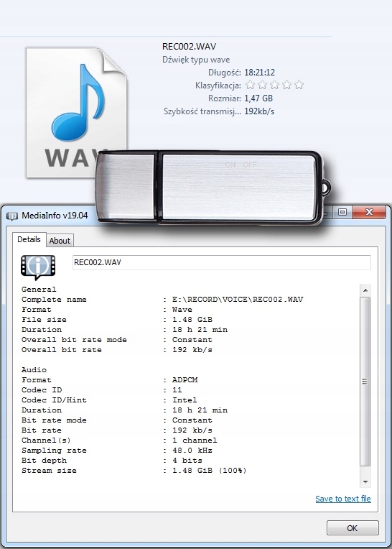The image size is (392, 549).
Task: Click the scrollbar down arrow
Action: point(365,481)
